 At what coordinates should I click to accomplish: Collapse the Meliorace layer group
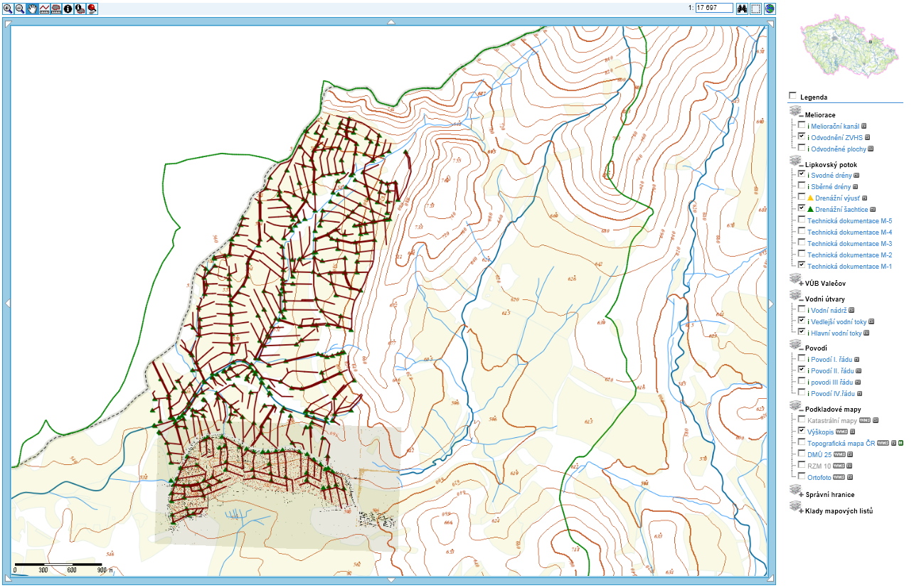tap(802, 115)
